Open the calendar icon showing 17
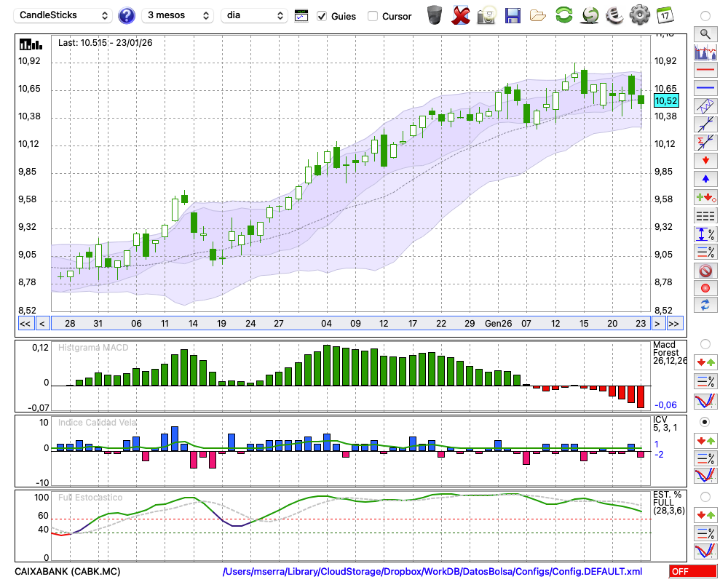 tap(665, 15)
